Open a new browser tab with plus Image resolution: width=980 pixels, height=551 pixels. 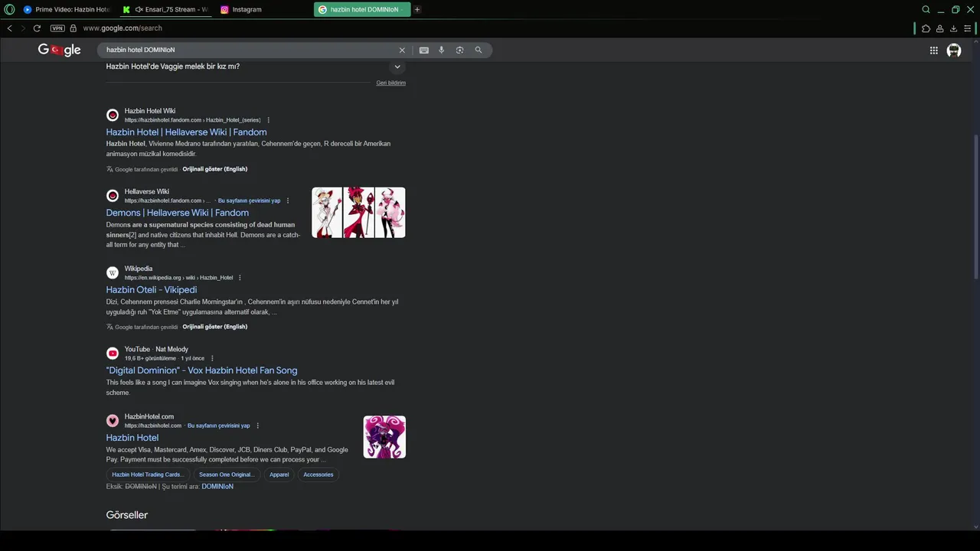417,9
